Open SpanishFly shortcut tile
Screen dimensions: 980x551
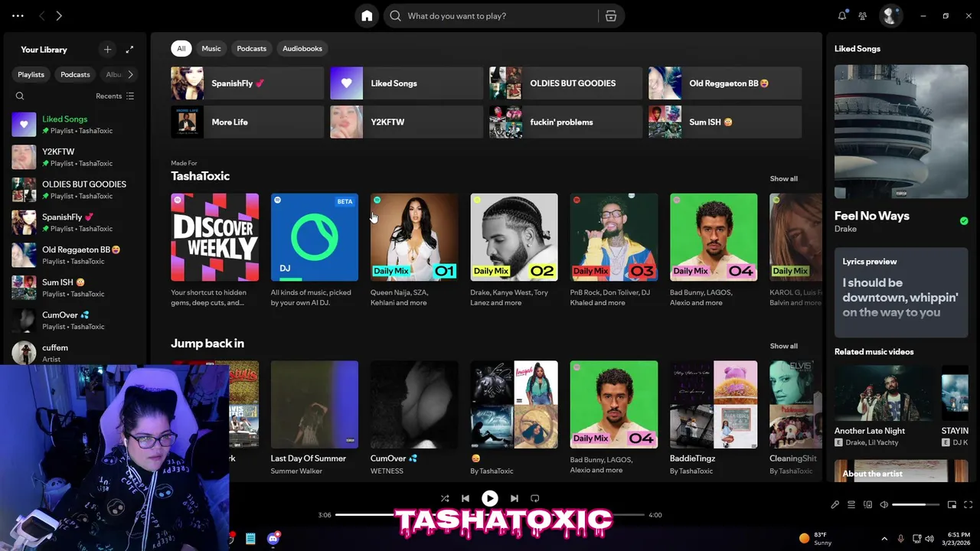(x=247, y=83)
